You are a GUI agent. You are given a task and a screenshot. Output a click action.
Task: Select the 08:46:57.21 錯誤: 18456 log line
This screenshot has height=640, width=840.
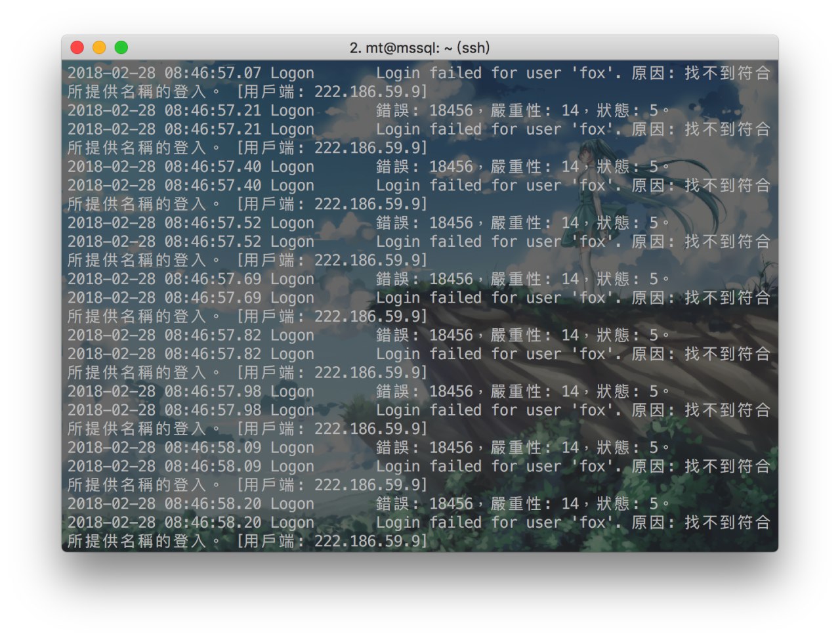click(x=368, y=110)
